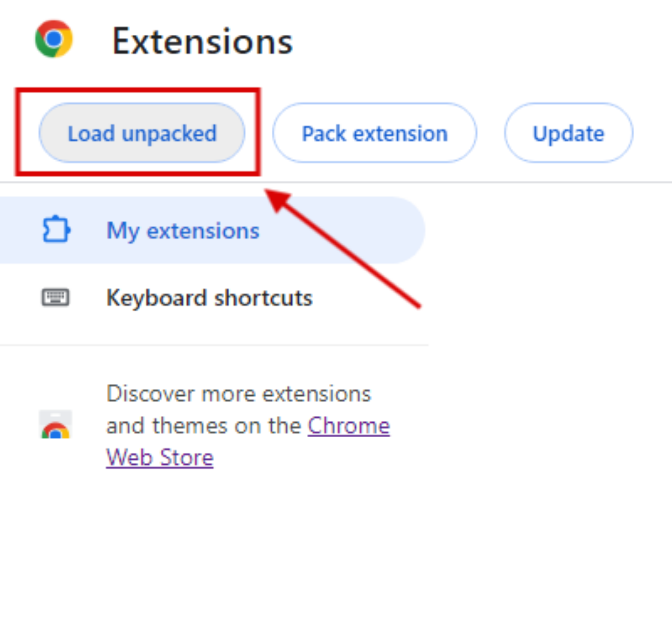Select the highlighted My extensions row background

pyautogui.click(x=343, y=231)
